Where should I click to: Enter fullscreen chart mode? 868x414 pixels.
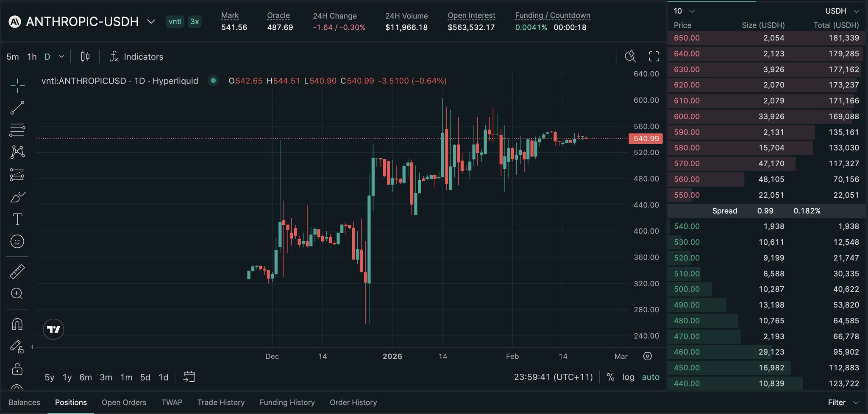click(654, 56)
